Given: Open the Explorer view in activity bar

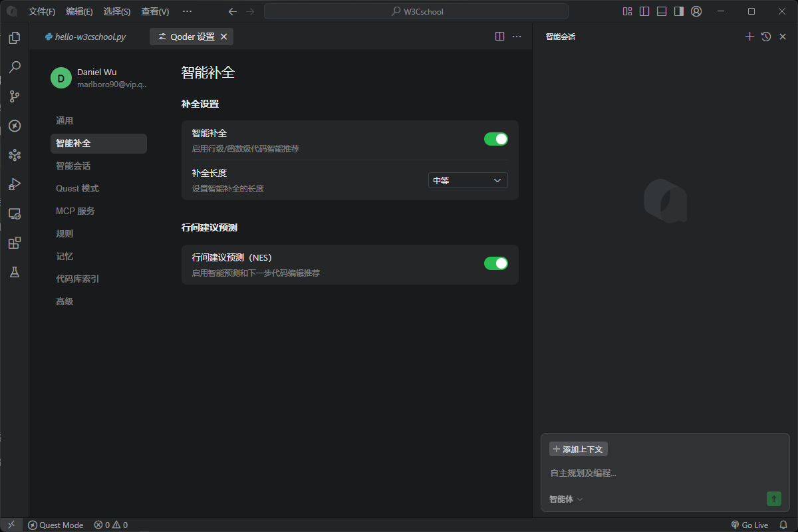Looking at the screenshot, I should (x=14, y=38).
